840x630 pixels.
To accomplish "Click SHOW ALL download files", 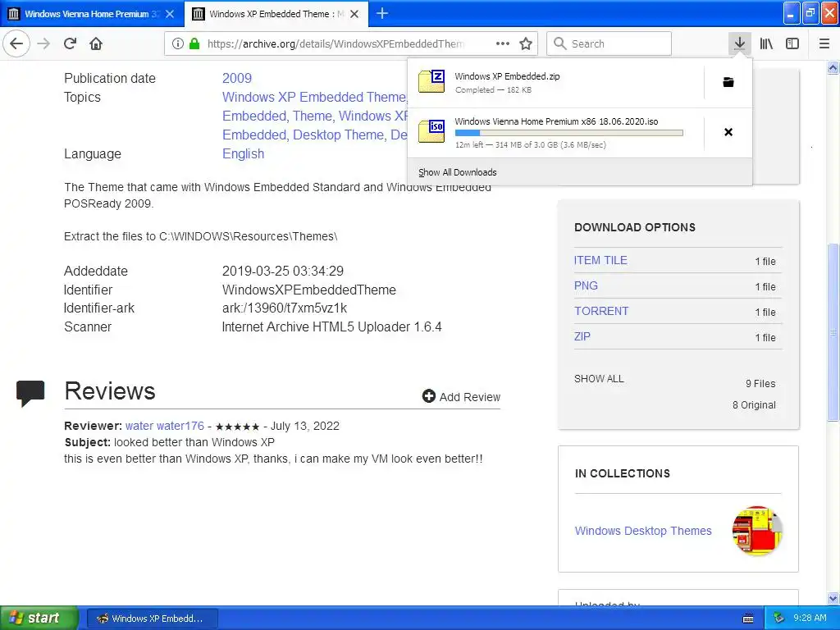I will (x=599, y=379).
